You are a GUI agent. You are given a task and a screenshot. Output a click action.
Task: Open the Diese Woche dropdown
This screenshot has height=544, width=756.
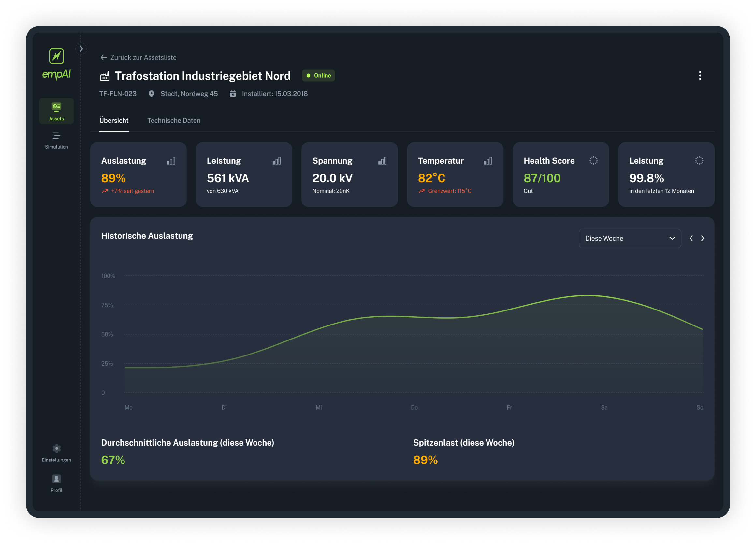click(629, 238)
